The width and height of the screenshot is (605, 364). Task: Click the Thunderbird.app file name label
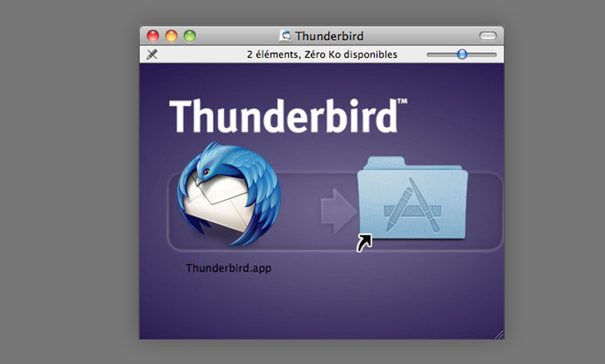[x=229, y=268]
